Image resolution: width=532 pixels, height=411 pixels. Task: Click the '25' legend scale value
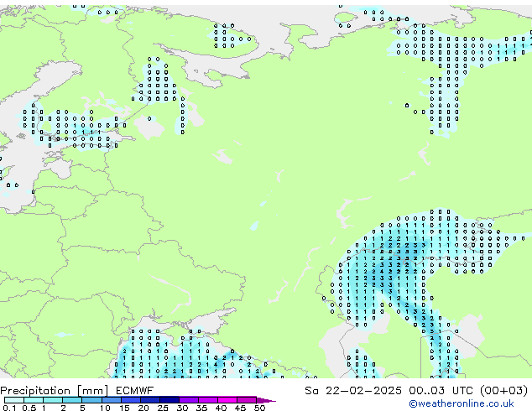[x=163, y=408]
